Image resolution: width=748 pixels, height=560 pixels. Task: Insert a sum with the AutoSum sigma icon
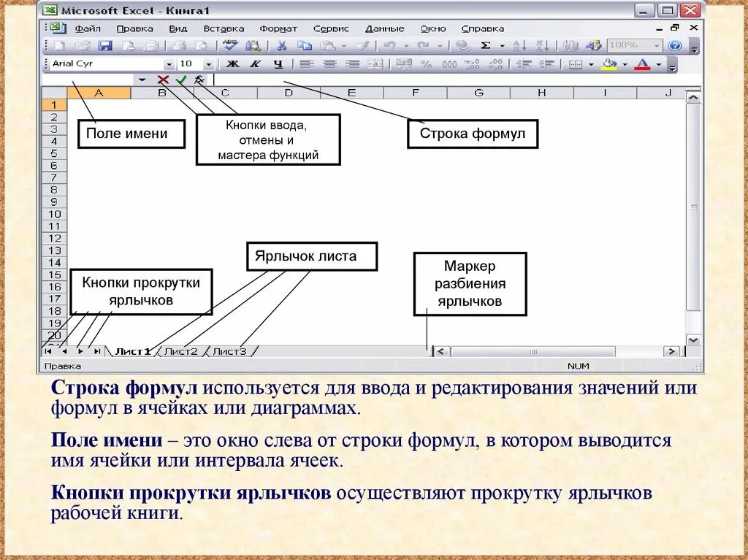[486, 46]
